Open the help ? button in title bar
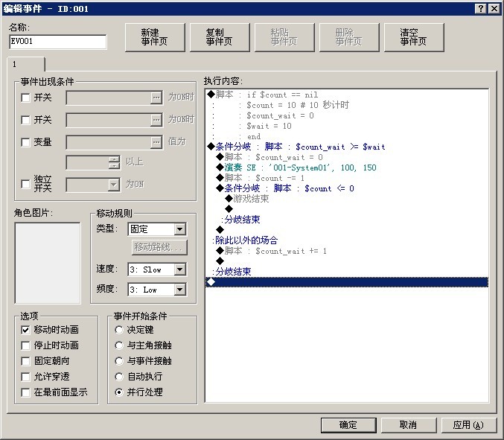The height and width of the screenshot is (440, 504). pos(480,9)
